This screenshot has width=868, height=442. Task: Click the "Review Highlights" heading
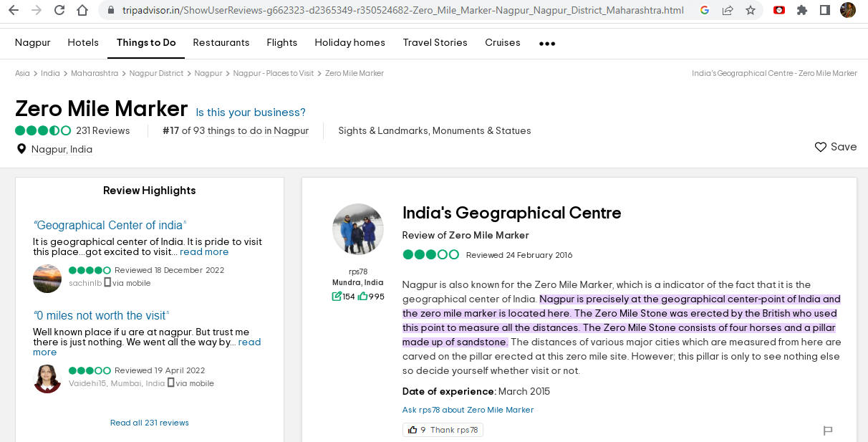(150, 191)
